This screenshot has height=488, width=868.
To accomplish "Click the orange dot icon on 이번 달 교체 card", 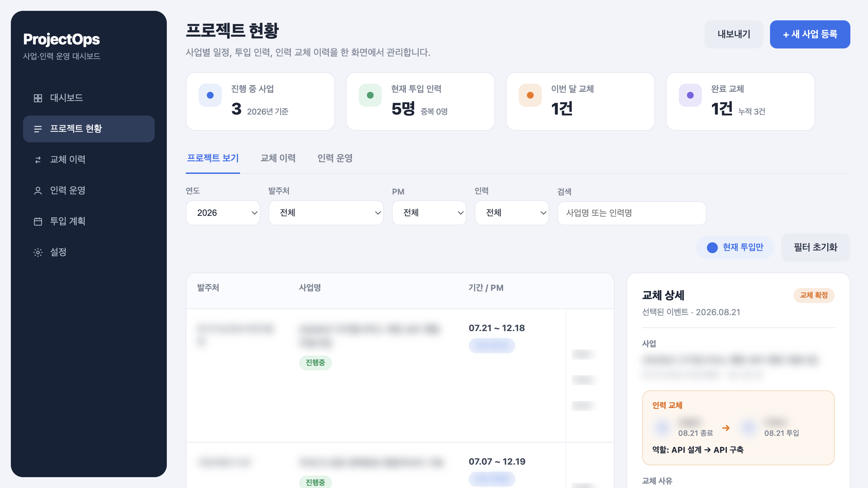I will click(530, 95).
